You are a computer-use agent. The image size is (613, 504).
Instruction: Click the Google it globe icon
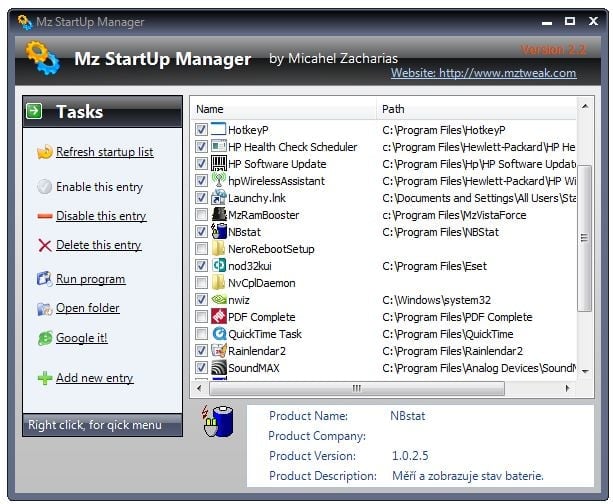click(x=45, y=338)
